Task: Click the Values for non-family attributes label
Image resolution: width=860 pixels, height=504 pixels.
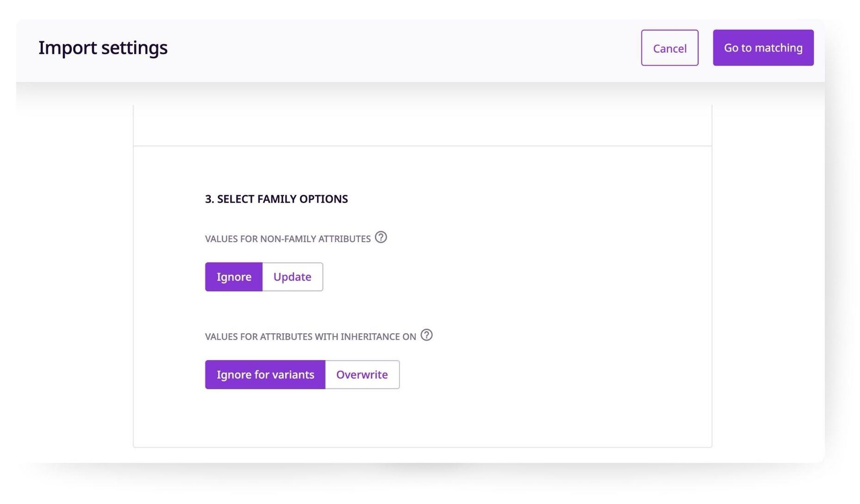Action: 287,239
